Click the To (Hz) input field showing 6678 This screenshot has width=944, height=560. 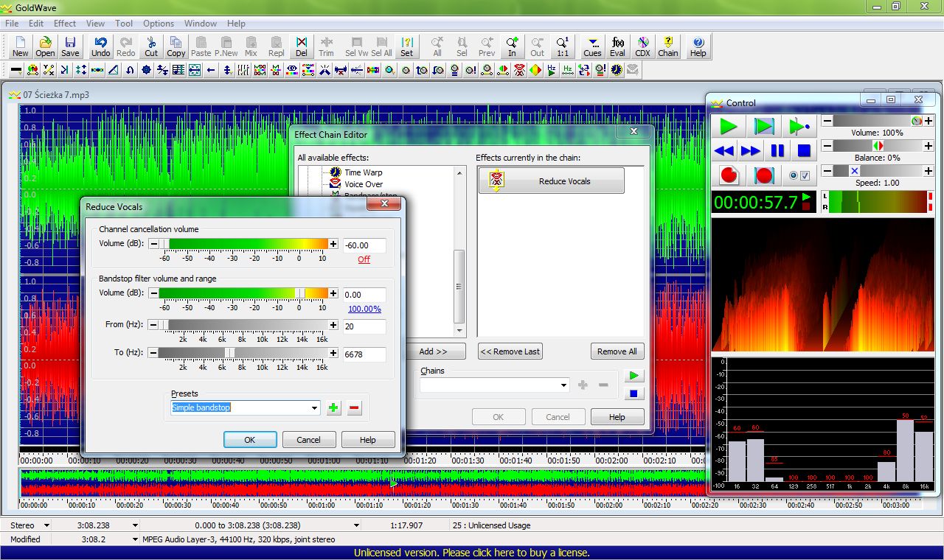coord(364,354)
